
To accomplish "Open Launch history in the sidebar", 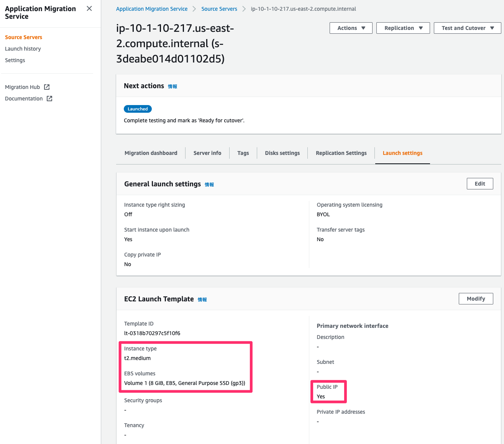I will click(23, 49).
